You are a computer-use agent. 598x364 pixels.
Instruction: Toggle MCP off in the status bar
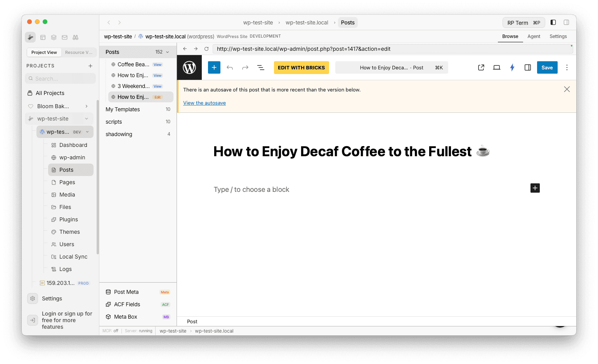[110, 331]
